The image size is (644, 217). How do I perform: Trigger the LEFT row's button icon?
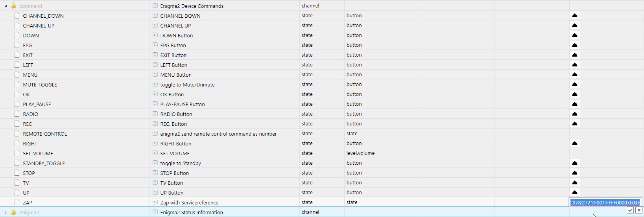click(574, 64)
